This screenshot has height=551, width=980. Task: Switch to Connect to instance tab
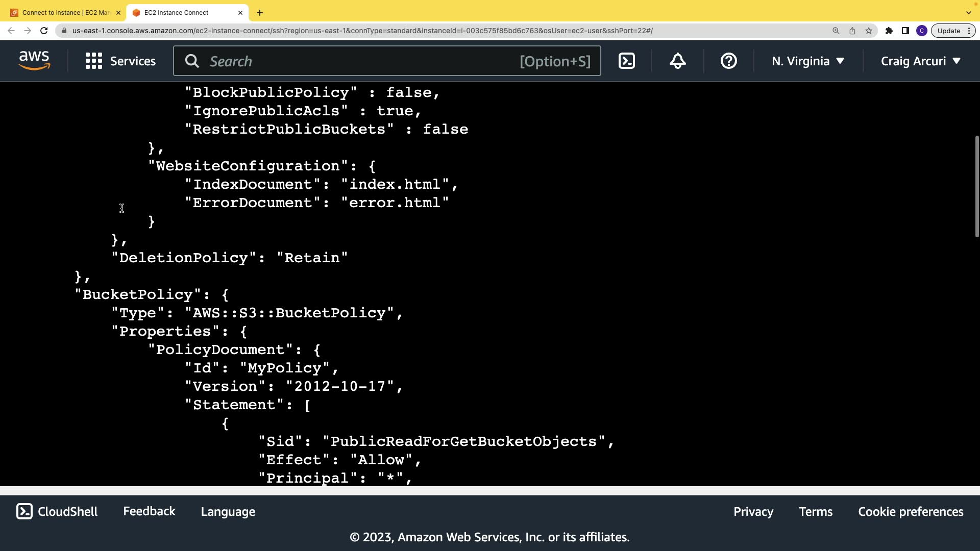pyautogui.click(x=65, y=12)
